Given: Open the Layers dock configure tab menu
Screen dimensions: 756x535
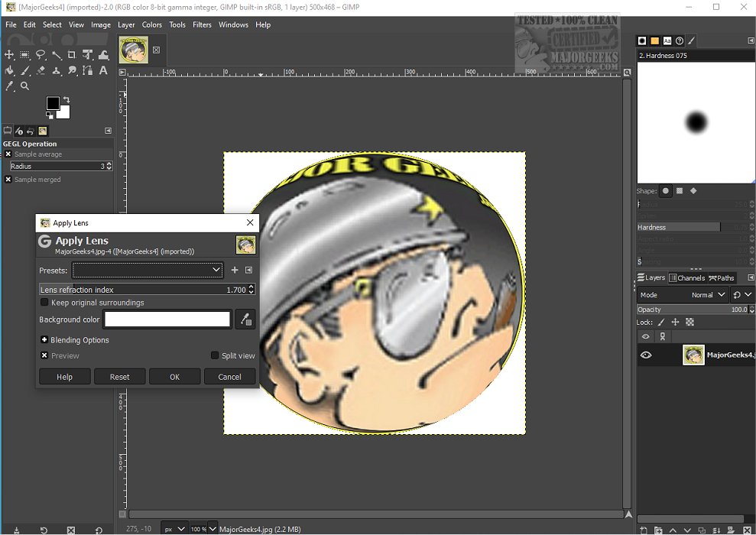Looking at the screenshot, I should (751, 277).
